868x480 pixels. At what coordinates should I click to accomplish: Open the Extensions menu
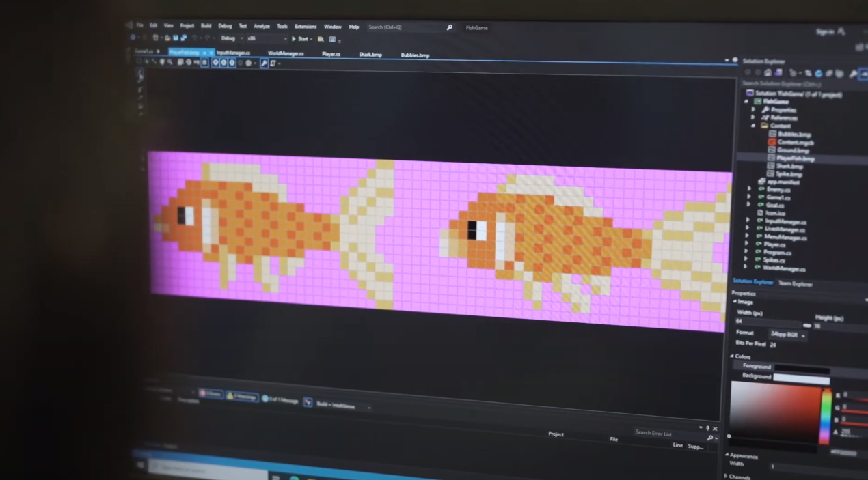click(x=306, y=27)
